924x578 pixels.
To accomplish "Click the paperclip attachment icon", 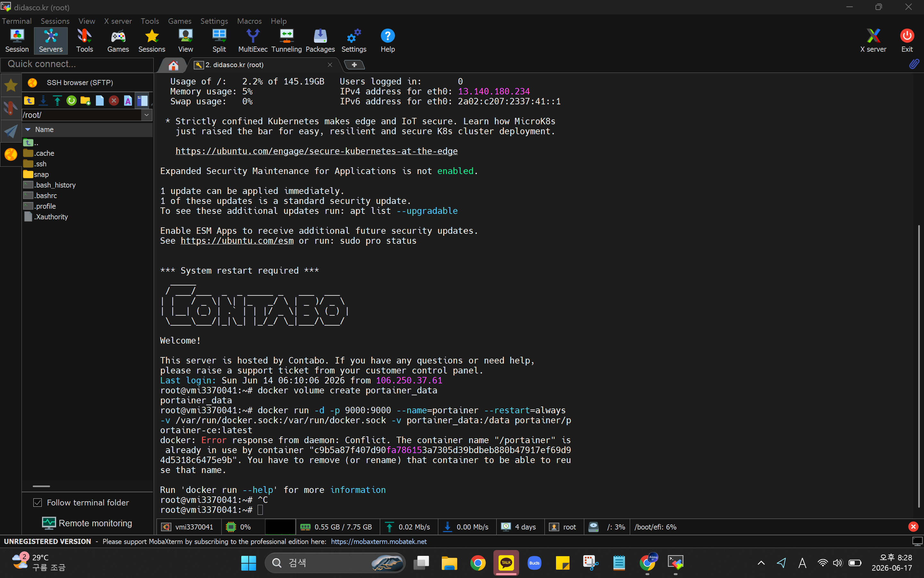I will click(914, 64).
